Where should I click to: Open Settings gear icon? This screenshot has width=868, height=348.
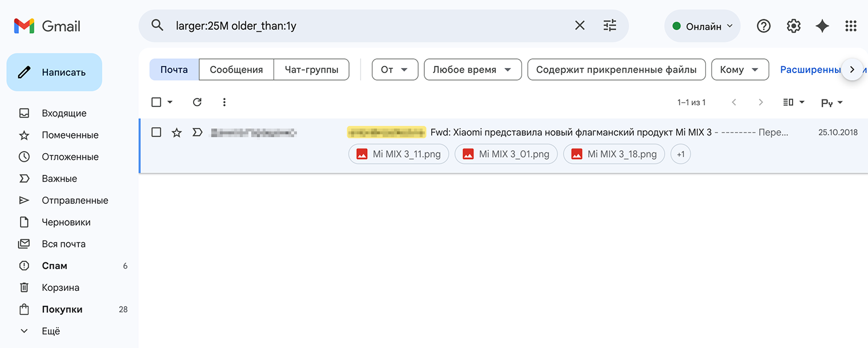click(793, 26)
